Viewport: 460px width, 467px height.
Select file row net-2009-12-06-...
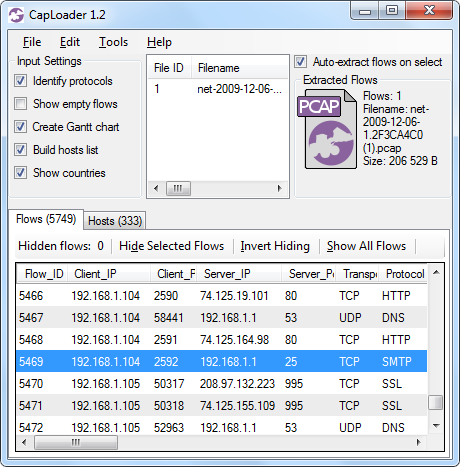pyautogui.click(x=218, y=89)
